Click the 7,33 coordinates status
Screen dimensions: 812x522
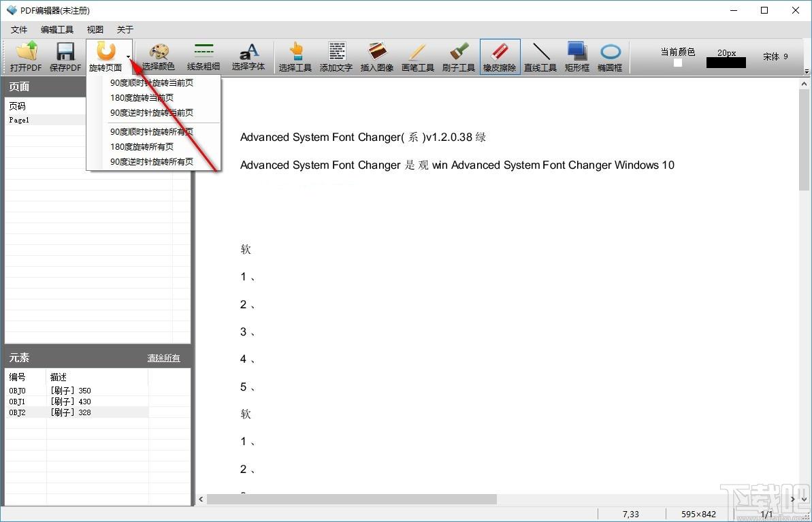[631, 515]
